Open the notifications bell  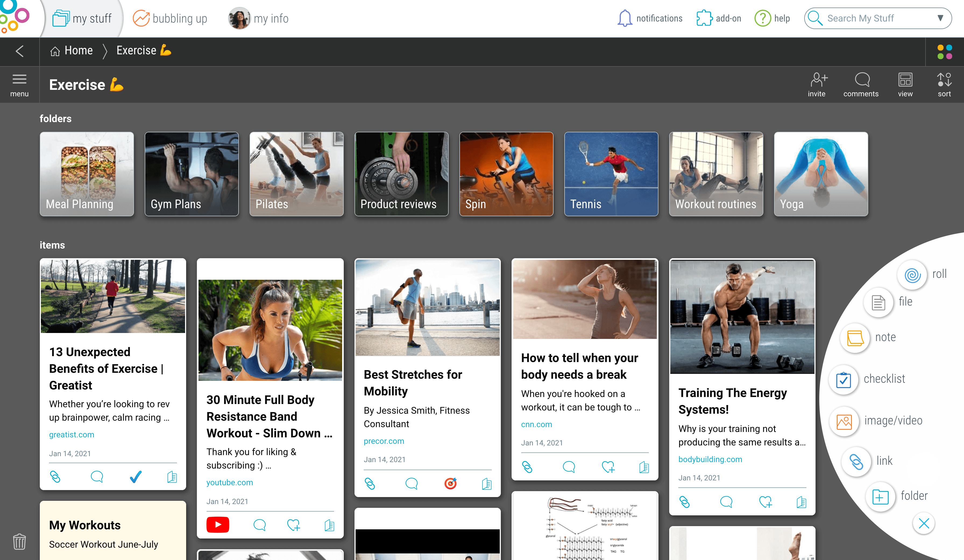pyautogui.click(x=625, y=18)
